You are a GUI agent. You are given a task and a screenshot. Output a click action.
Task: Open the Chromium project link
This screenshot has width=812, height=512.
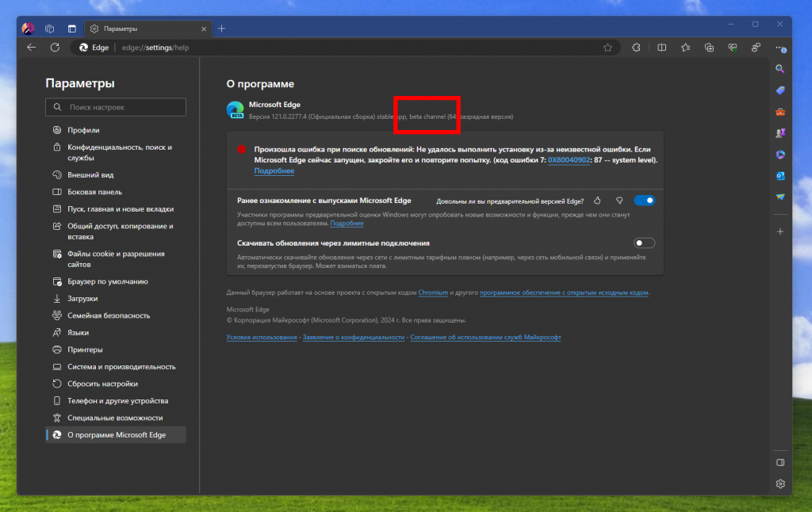[433, 292]
